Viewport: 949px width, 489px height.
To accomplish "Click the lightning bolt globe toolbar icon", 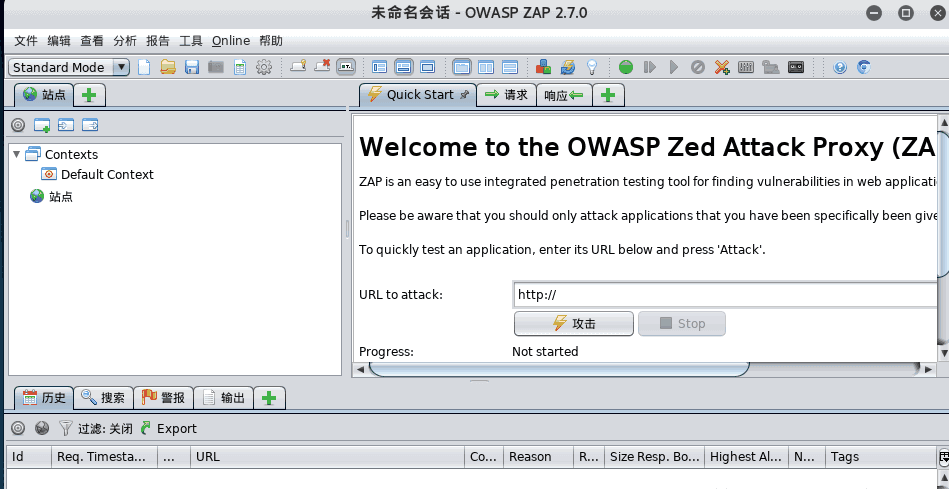I will 568,67.
